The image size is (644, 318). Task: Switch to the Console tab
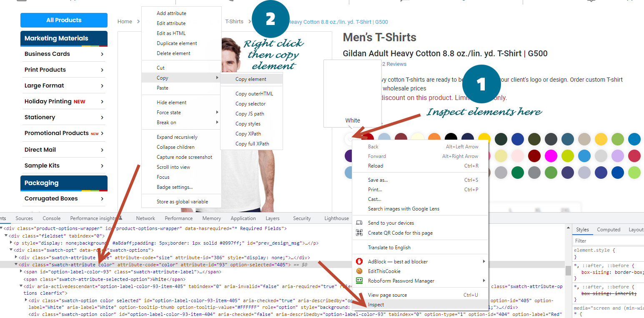pos(52,218)
